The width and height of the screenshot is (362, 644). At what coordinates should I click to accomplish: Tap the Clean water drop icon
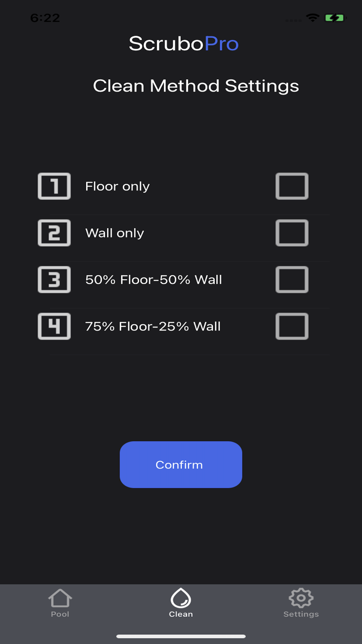click(181, 598)
